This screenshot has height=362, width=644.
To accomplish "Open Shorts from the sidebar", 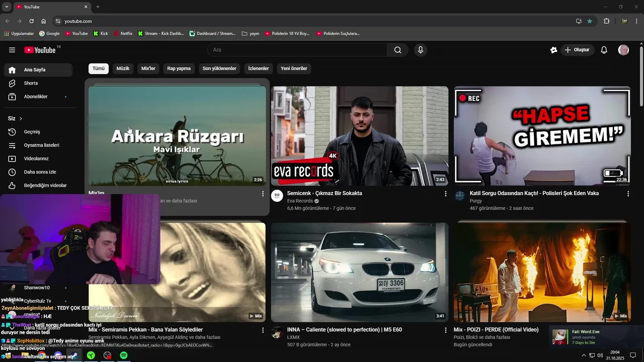I will pyautogui.click(x=38, y=83).
